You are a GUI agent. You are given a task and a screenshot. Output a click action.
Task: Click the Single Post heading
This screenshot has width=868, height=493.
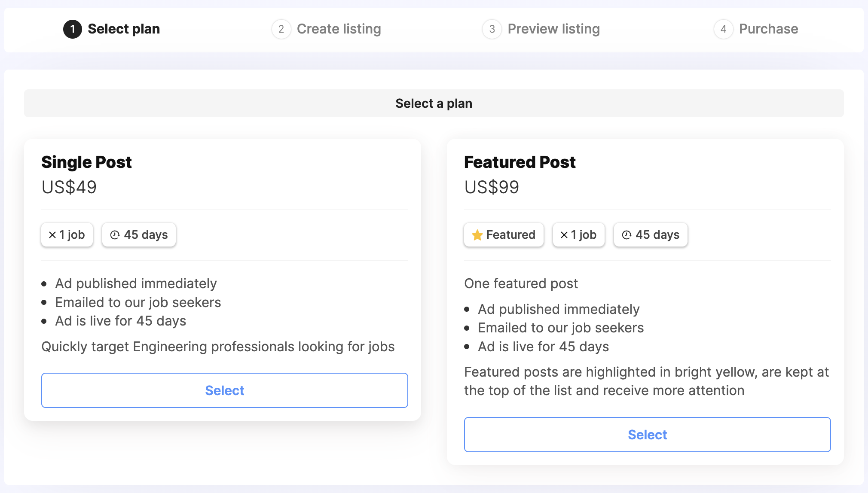point(86,162)
